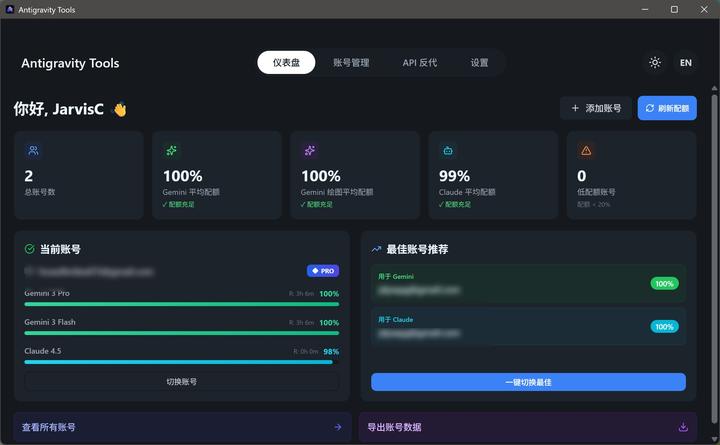Click the Antigravity Tools header title
The height and width of the screenshot is (445, 720).
click(70, 63)
